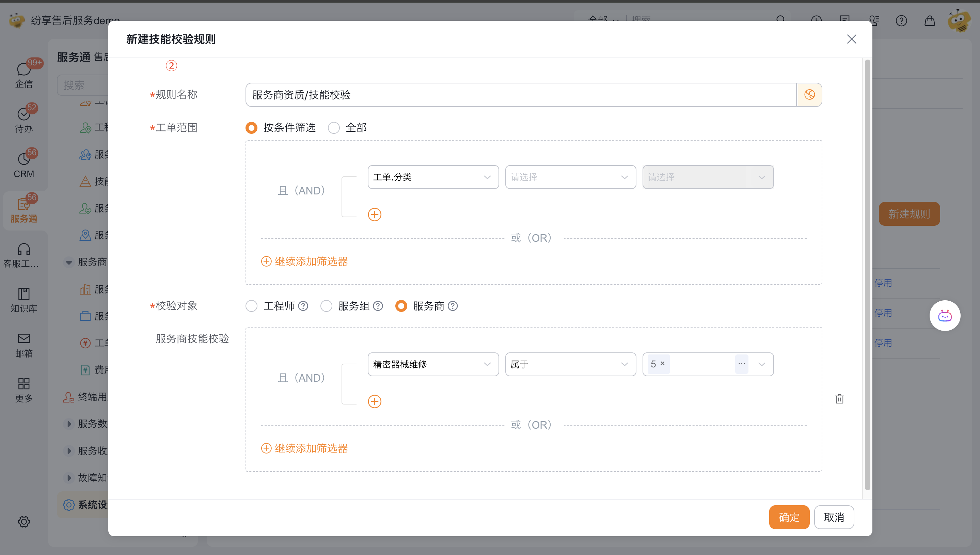The height and width of the screenshot is (555, 980).
Task: Select 服务组 as verification target
Action: pyautogui.click(x=326, y=306)
